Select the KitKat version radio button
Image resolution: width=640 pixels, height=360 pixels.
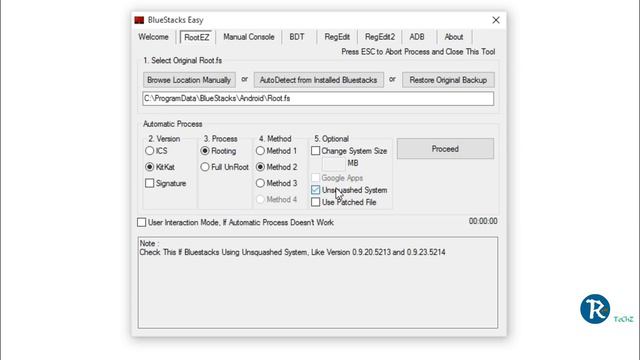point(150,167)
